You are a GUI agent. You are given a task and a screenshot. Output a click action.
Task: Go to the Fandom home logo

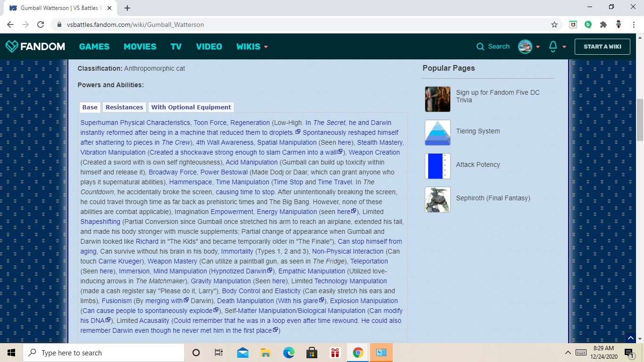pyautogui.click(x=35, y=46)
